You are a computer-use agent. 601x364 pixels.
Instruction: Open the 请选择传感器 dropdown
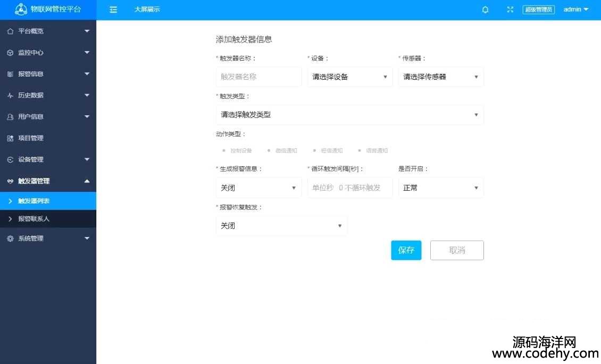point(441,77)
